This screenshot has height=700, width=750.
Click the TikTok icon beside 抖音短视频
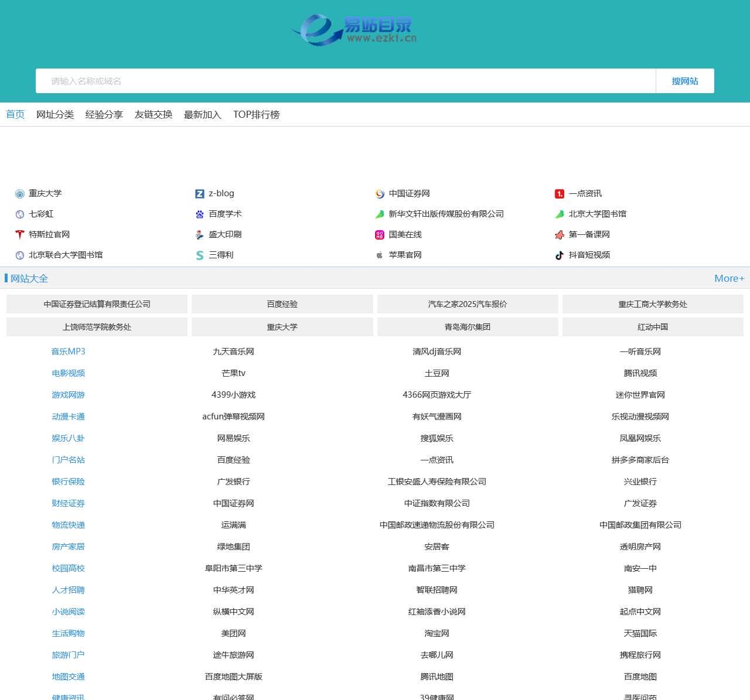click(x=560, y=255)
